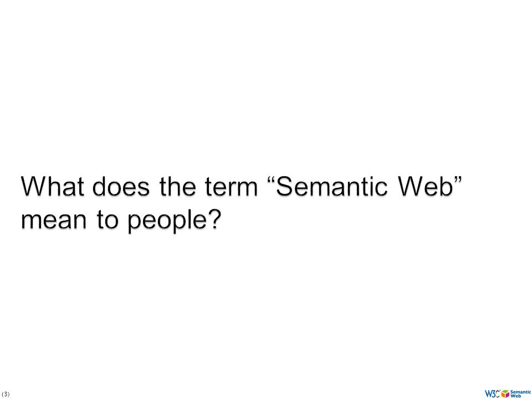Screen dimensions: 532x399
Task: Click the word 'Web' in the slide title
Action: 426,186
